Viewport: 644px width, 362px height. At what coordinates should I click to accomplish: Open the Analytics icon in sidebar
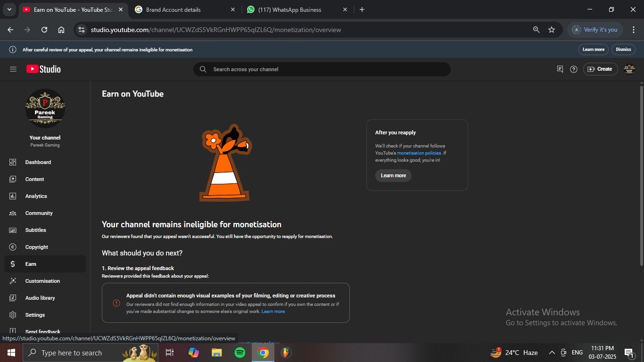pos(13,196)
